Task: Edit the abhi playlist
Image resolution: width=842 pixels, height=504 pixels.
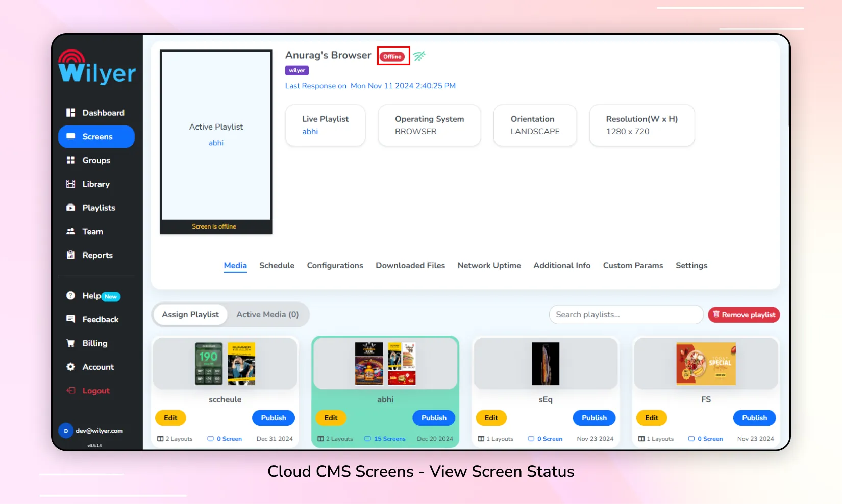Action: [x=331, y=418]
